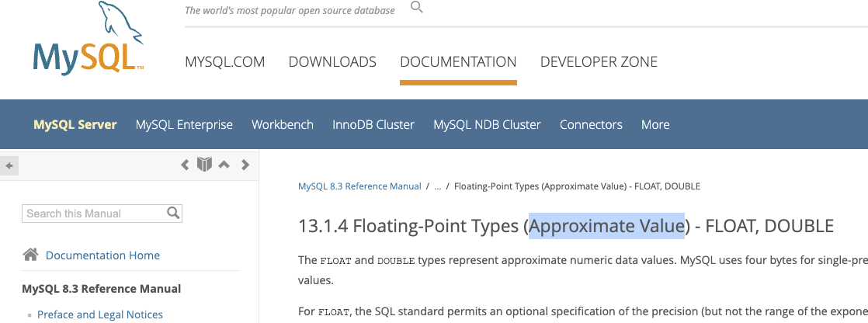Follow MySQL 8.3 Reference Manual breadcrumb

pyautogui.click(x=359, y=186)
